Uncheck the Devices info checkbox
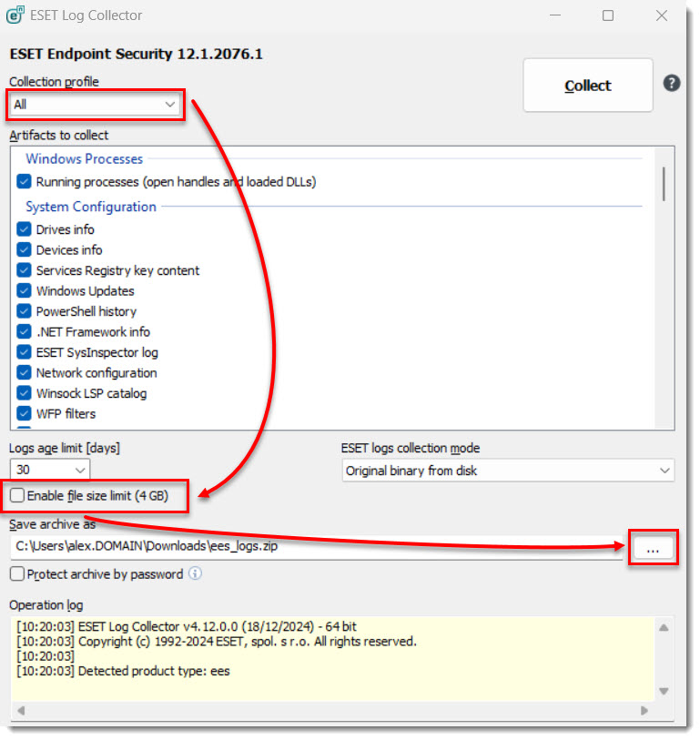This screenshot has width=700, height=740. (24, 251)
